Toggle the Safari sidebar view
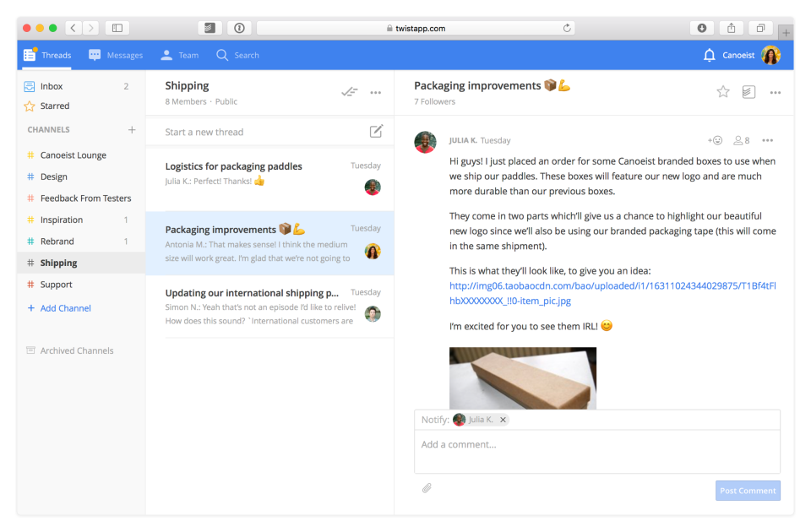 coord(117,28)
